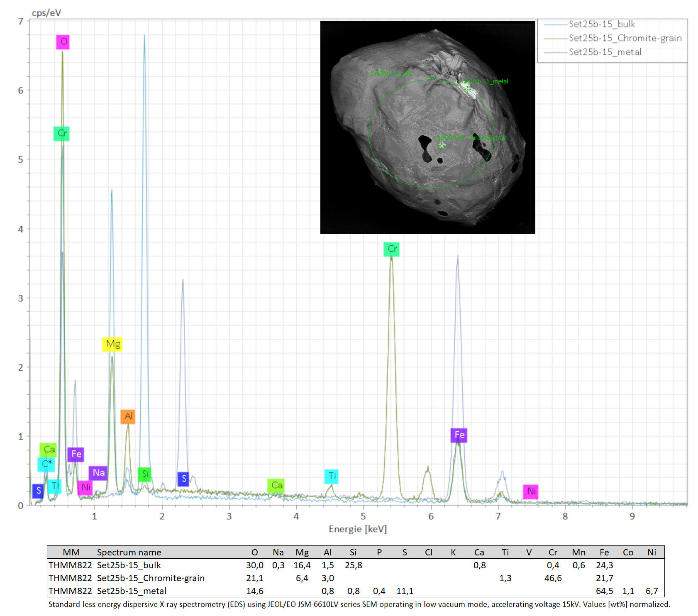Viewport: 698px width, 616px height.
Task: Select the yellow Mg peak label
Action: click(112, 344)
